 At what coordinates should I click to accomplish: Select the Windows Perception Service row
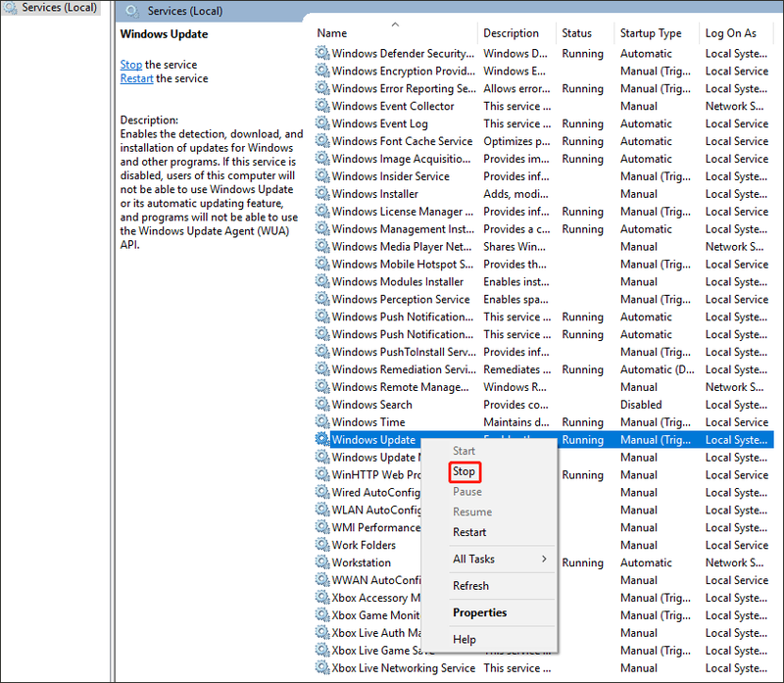point(544,299)
